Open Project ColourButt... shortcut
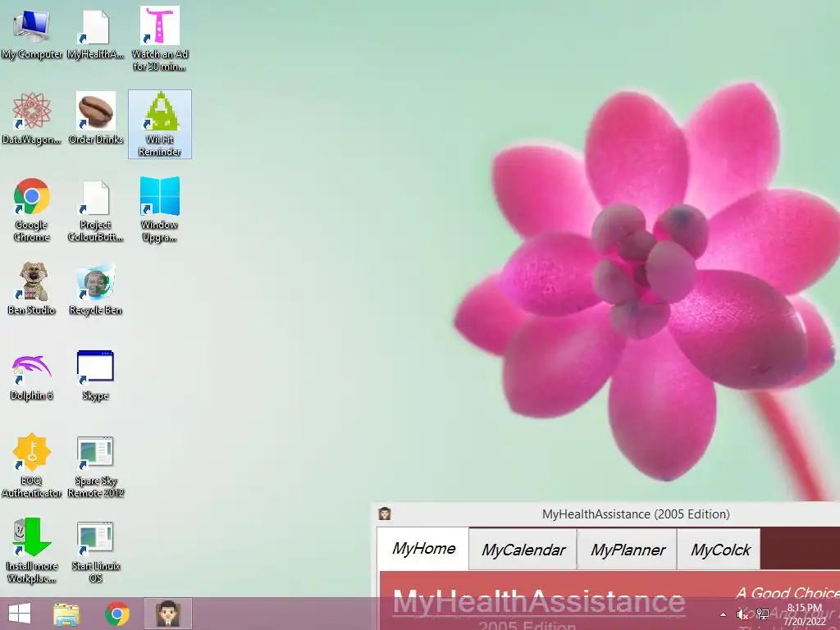840x630 pixels. pyautogui.click(x=95, y=209)
